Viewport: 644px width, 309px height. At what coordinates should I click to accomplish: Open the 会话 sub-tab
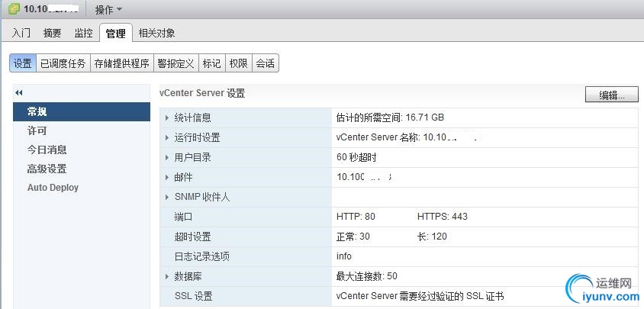(266, 63)
